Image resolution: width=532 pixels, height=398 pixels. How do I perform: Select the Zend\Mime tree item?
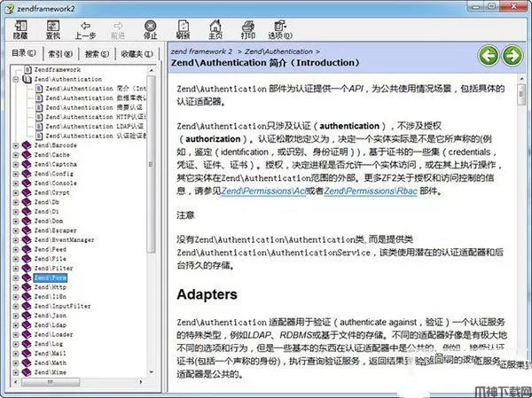pos(51,372)
